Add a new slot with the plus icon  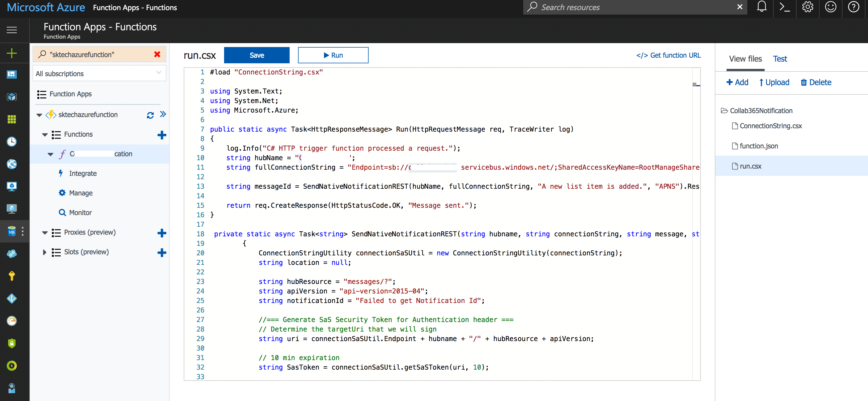point(162,253)
